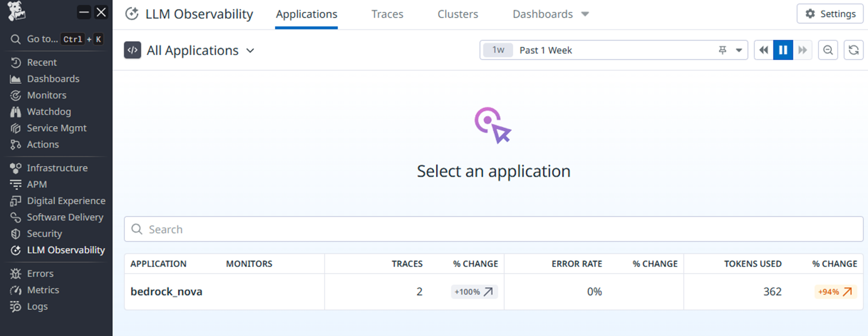The image size is (868, 336).
Task: Click the code icon beside All Applications
Action: (x=133, y=50)
